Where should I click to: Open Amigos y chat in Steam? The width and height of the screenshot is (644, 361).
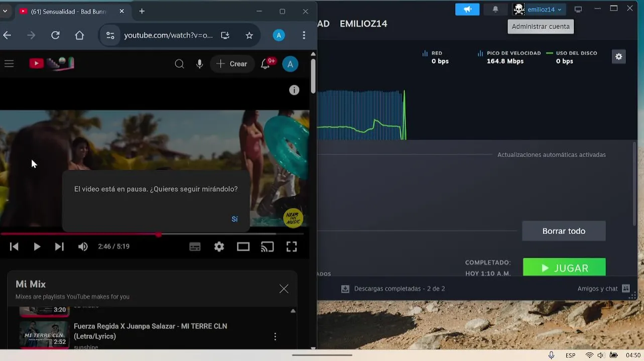pos(603,288)
